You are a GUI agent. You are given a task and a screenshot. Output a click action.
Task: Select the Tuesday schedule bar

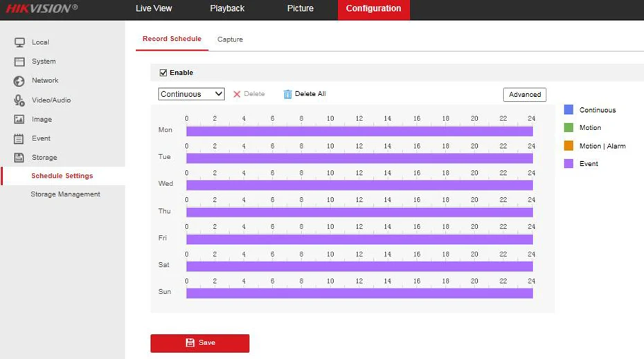359,158
